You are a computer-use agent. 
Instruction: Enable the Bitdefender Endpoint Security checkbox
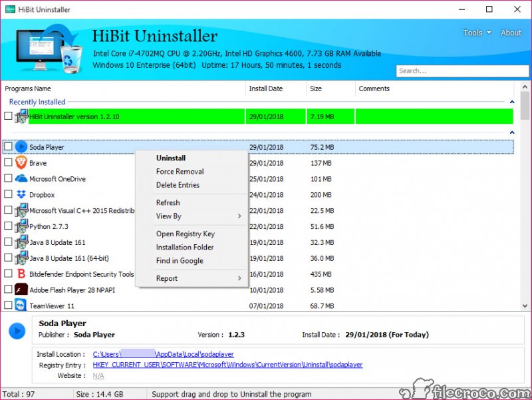8,274
